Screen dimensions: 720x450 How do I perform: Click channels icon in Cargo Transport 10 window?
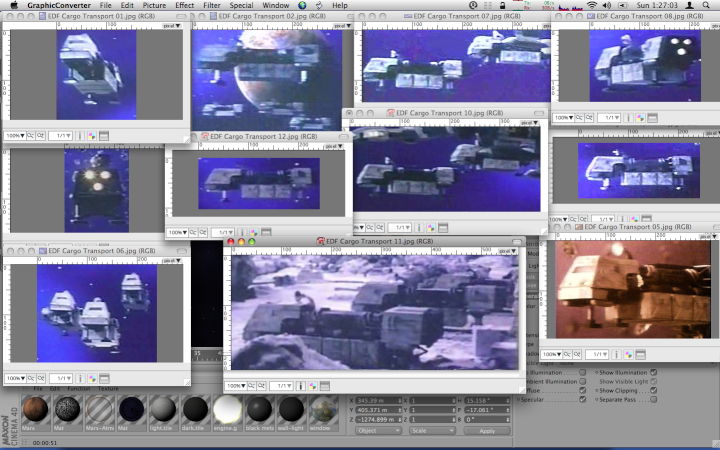pyautogui.click(x=443, y=228)
